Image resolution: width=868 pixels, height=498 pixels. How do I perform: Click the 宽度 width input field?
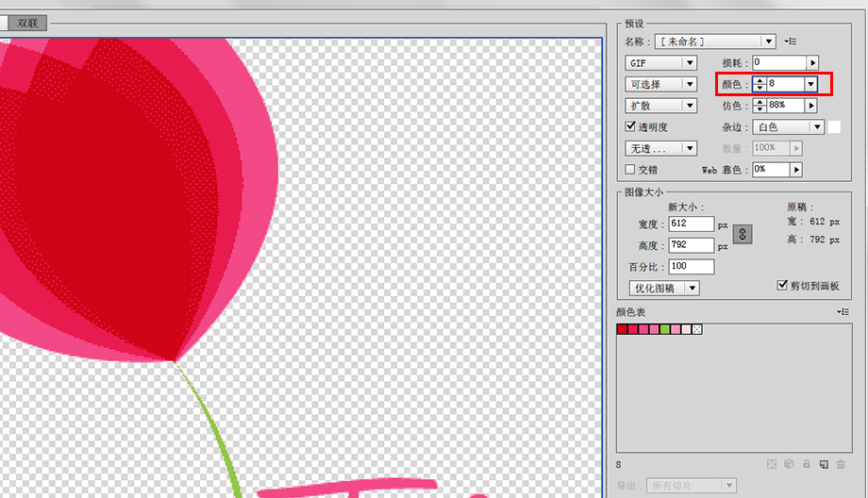click(691, 224)
